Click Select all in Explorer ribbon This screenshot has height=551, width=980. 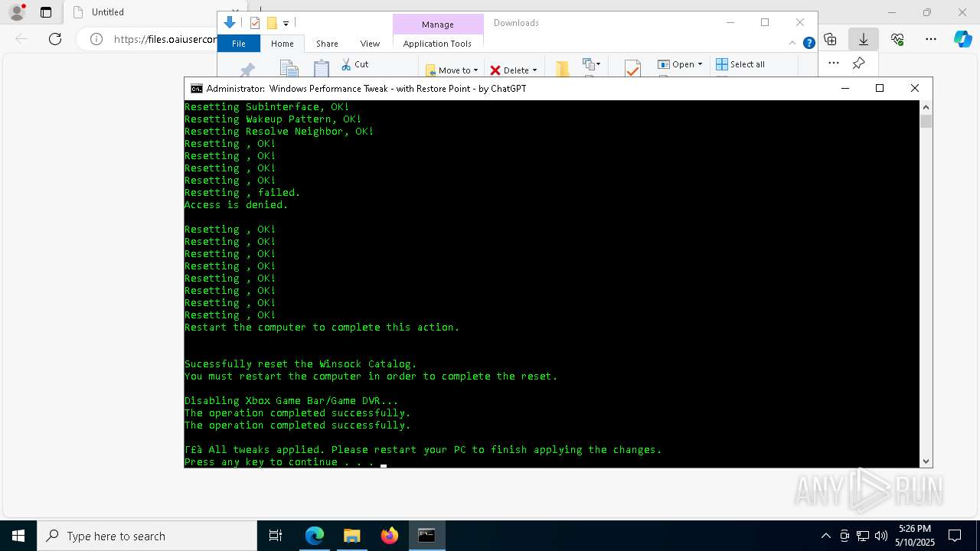coord(740,64)
